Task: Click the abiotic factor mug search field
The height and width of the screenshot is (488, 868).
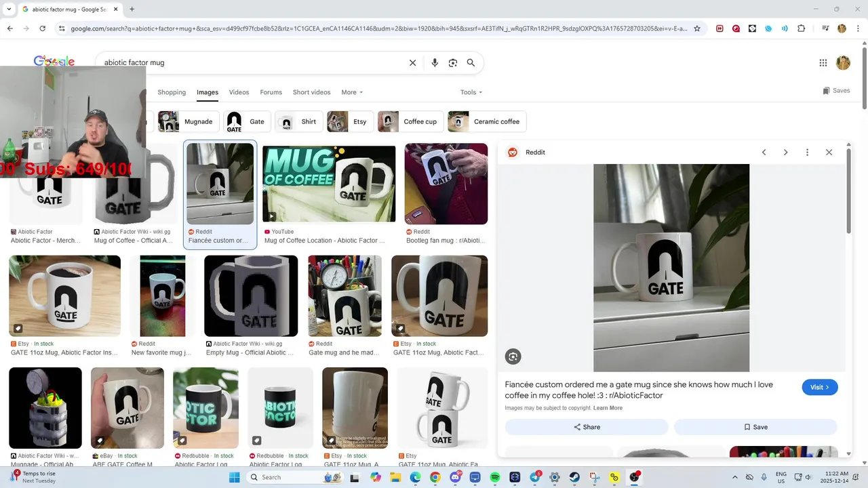Action: (251, 62)
